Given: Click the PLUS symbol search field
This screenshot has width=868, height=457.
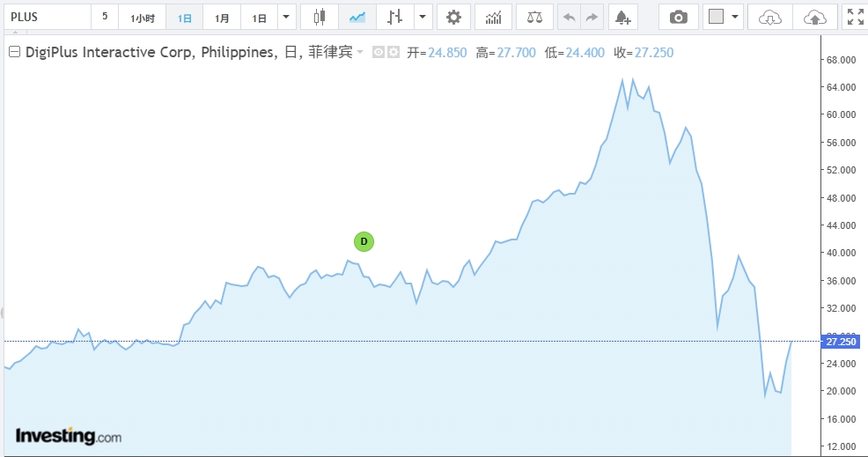Looking at the screenshot, I should 47,18.
